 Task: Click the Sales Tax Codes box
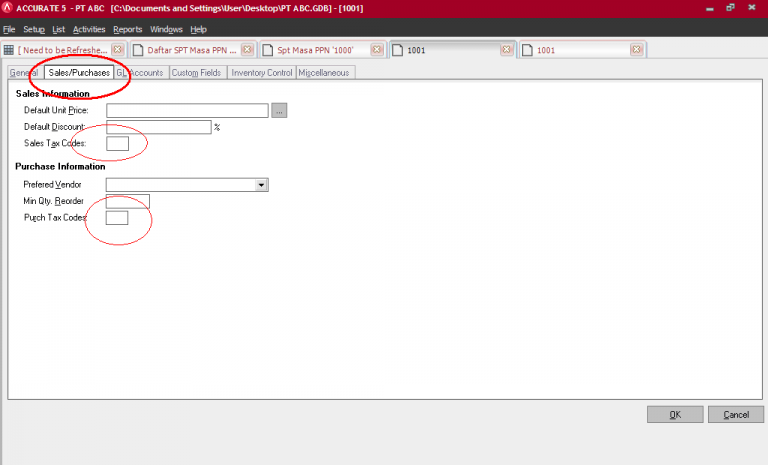point(118,144)
